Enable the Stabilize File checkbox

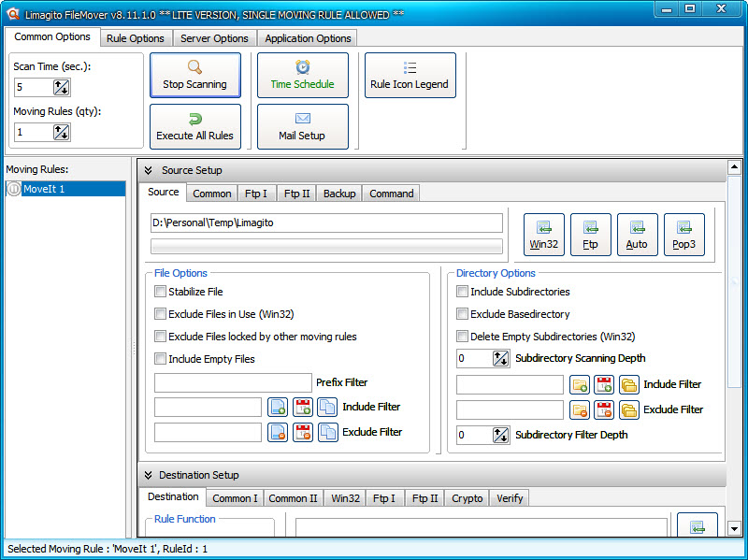click(160, 292)
